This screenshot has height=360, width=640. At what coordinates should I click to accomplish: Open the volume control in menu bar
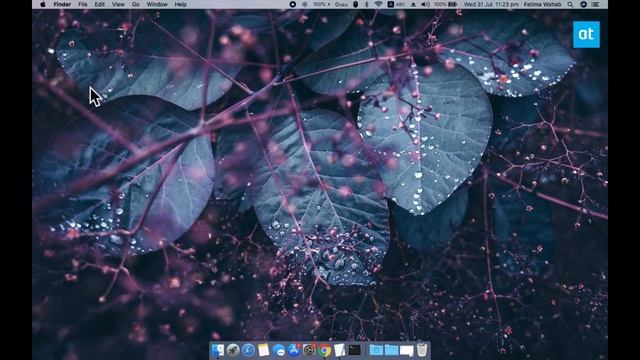(x=425, y=4)
